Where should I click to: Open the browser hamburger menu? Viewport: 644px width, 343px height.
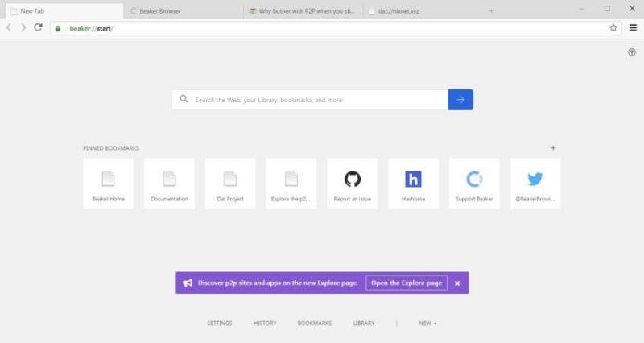pyautogui.click(x=633, y=27)
